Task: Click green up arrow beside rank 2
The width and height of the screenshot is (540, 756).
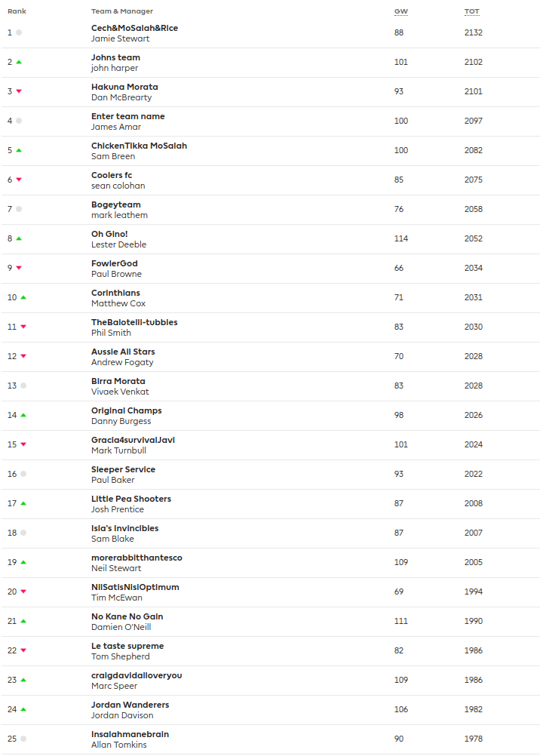Action: (x=19, y=62)
